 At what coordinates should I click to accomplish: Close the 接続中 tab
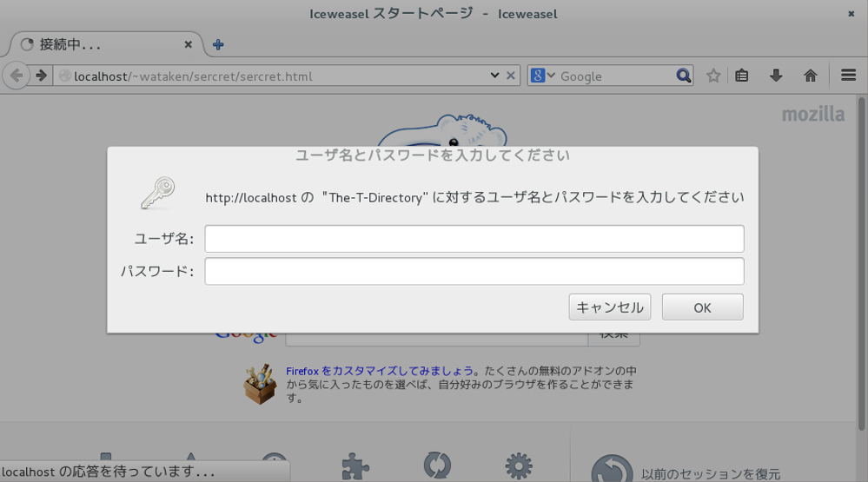click(x=189, y=44)
